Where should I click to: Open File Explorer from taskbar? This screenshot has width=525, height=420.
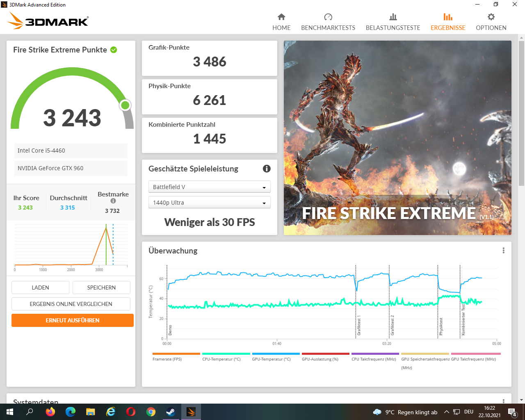pyautogui.click(x=90, y=412)
